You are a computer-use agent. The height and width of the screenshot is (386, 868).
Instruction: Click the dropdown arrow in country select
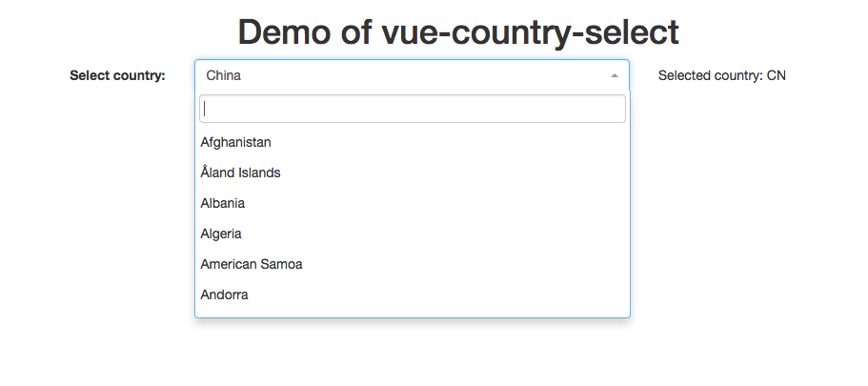tap(615, 75)
